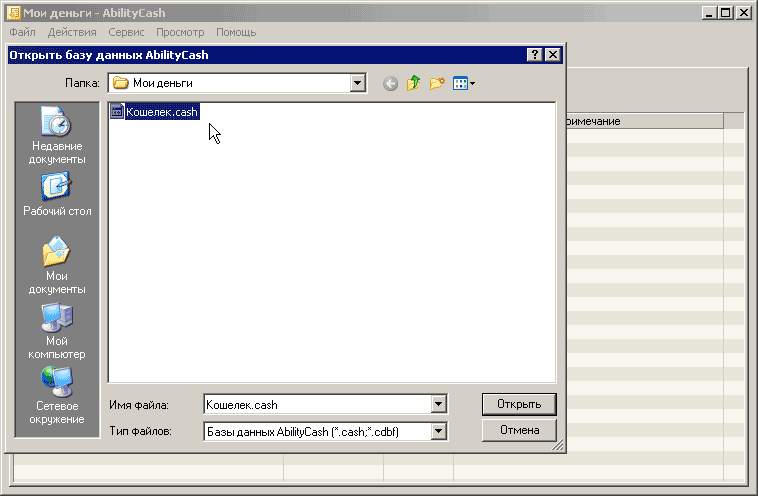
Task: Expand the Имя файла dropdown list
Action: (x=437, y=405)
